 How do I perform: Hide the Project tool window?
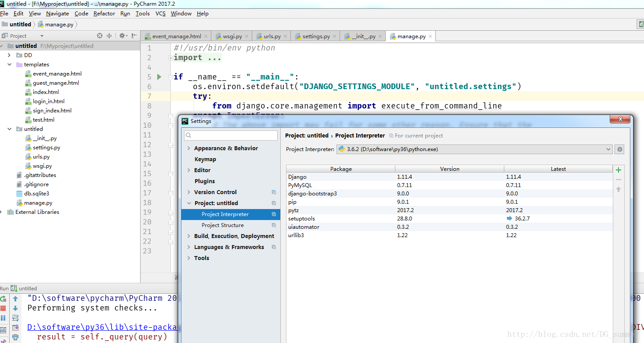click(x=134, y=36)
